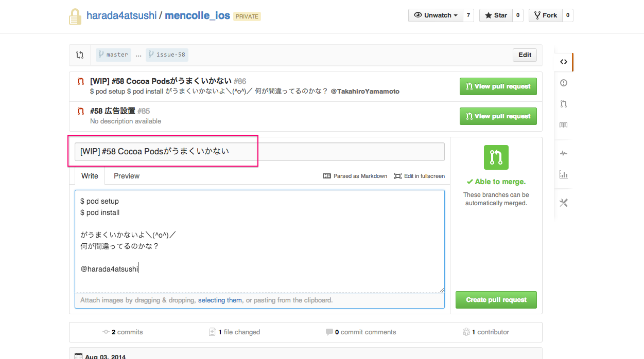Screen dimensions: 644x359
Task: Star the mencolle_ios repository
Action: tap(495, 15)
